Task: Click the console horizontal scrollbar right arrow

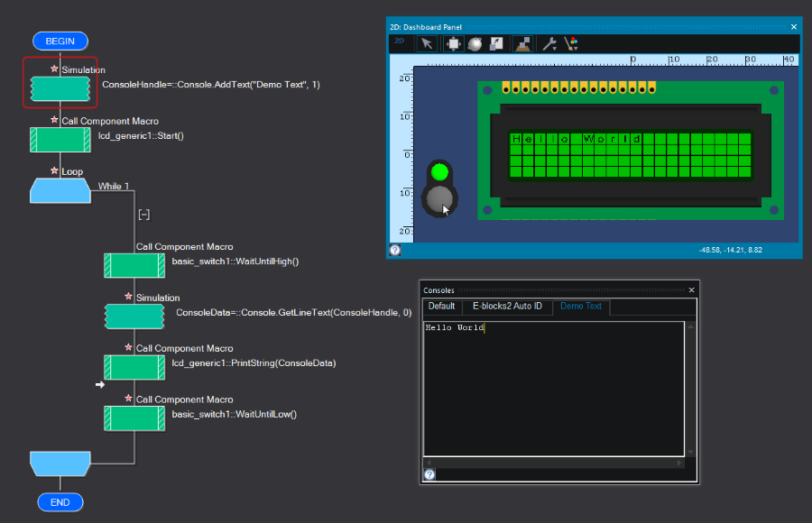Action: [679, 463]
